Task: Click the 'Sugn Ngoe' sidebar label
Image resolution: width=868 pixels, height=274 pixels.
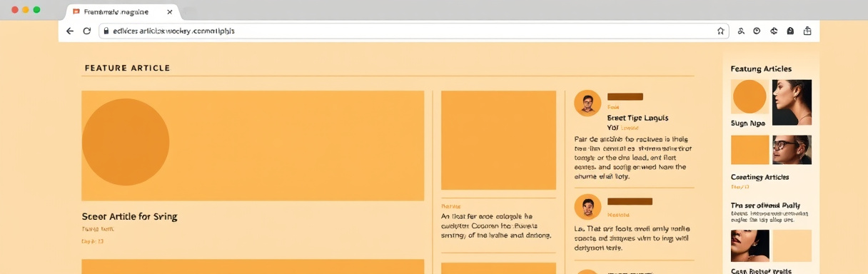Action: tap(748, 123)
